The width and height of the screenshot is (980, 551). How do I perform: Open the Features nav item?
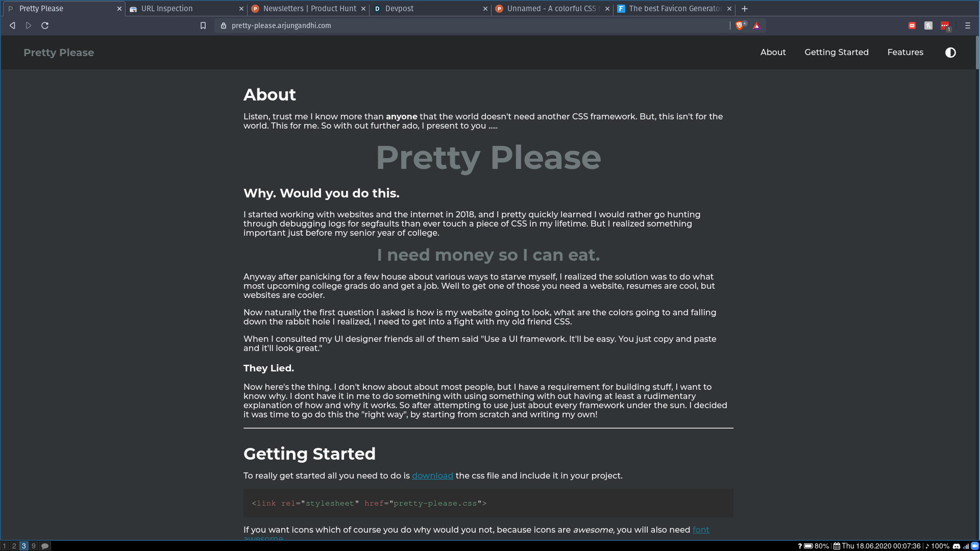pos(905,52)
